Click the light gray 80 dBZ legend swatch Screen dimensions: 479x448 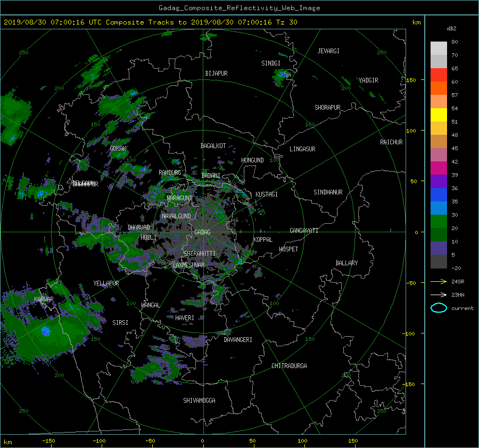[439, 48]
